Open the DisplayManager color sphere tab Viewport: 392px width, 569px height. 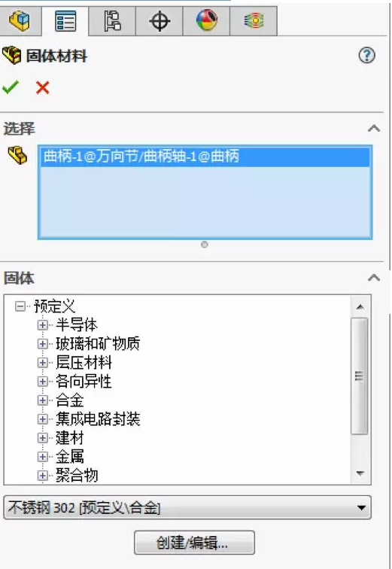[206, 20]
